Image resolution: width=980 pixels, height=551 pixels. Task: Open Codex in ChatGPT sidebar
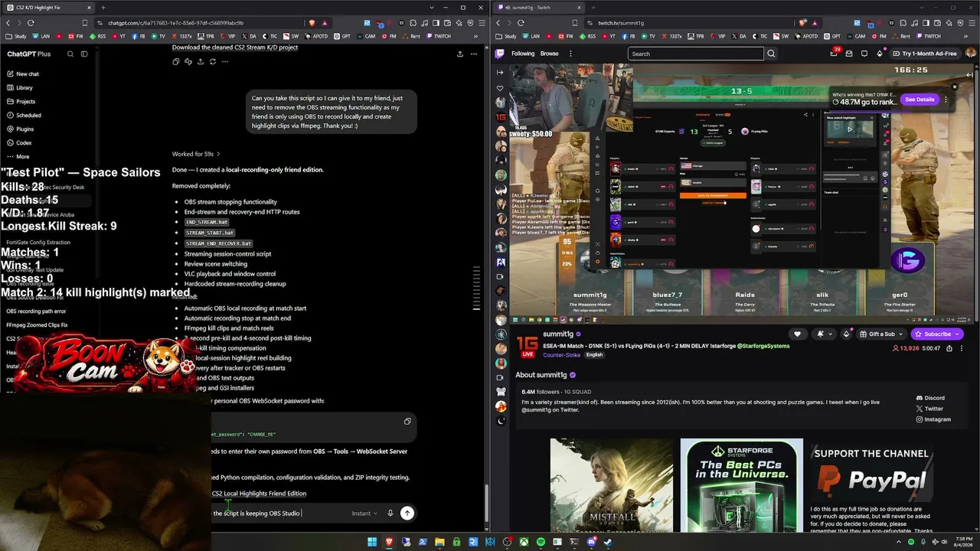[24, 143]
